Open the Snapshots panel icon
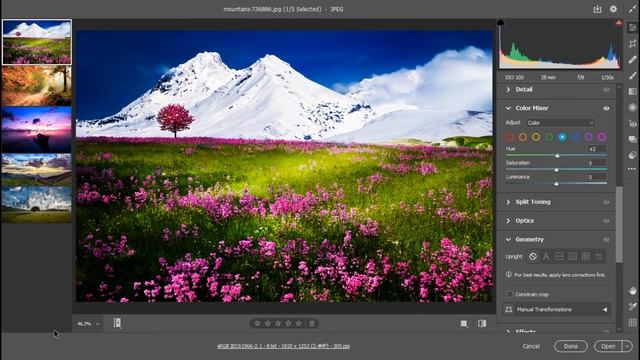 632,139
